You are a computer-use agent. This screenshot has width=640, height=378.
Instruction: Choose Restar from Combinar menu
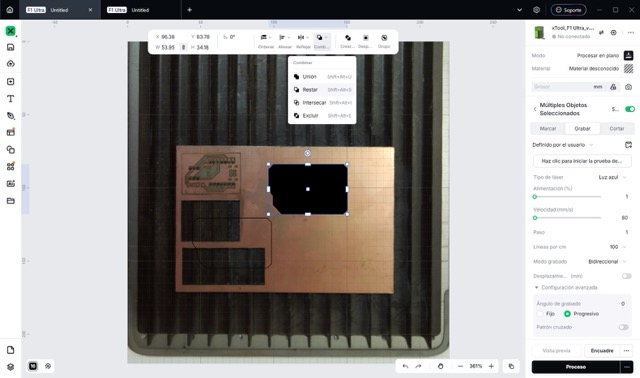pyautogui.click(x=322, y=90)
